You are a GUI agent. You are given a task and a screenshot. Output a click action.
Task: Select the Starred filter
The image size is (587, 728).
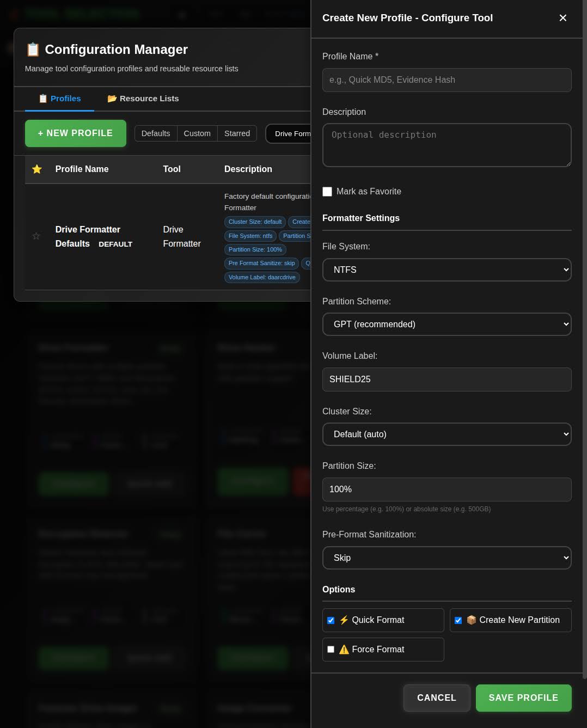coord(237,133)
